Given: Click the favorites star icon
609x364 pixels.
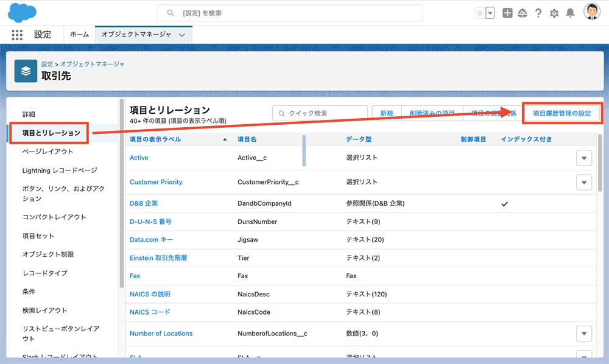Looking at the screenshot, I should (480, 13).
